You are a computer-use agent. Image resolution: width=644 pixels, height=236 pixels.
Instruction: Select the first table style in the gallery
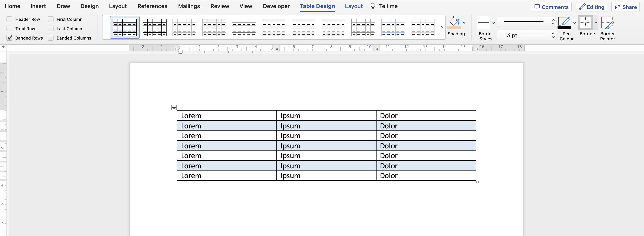[x=125, y=27]
